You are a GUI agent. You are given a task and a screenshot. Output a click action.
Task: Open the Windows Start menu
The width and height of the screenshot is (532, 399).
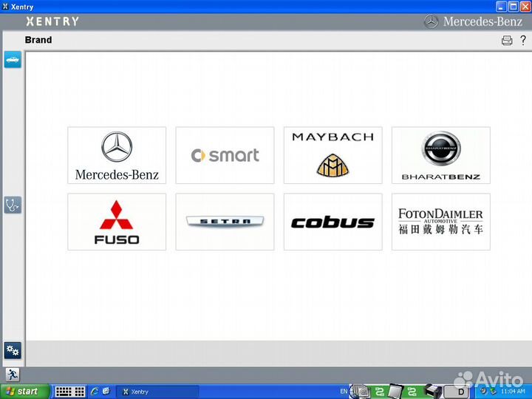tap(25, 392)
